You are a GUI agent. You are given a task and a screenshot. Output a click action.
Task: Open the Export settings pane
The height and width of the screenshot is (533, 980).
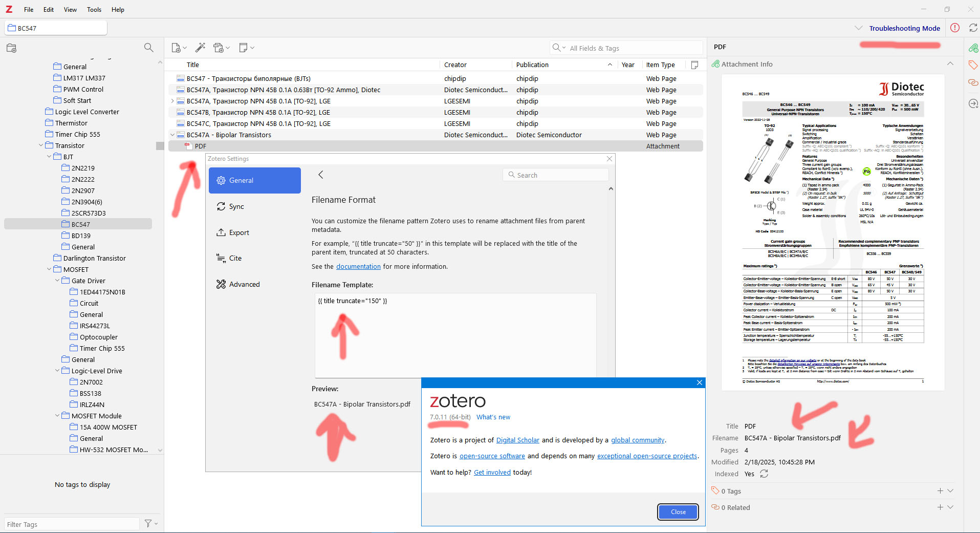(255, 232)
